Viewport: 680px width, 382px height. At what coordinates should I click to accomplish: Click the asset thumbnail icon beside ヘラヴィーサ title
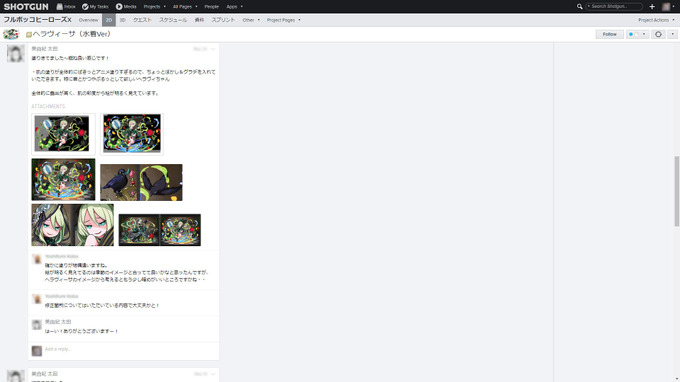11,34
